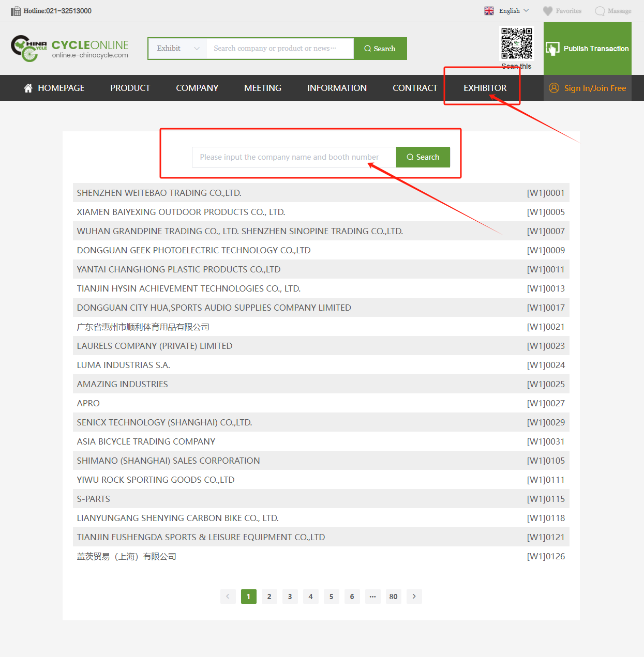Open YIWU ROCK SPORTING GOODS CO.,LTD row
This screenshot has width=644, height=657.
point(321,480)
